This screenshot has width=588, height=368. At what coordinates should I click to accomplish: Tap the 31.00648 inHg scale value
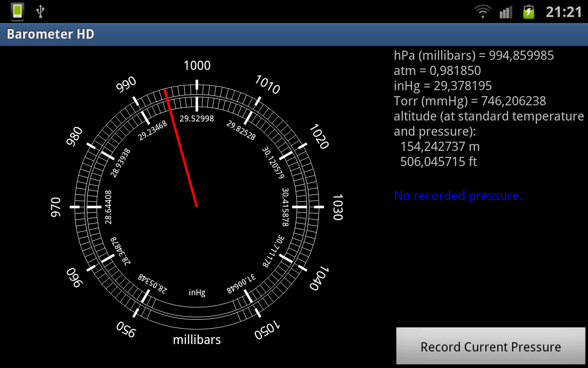coord(241,284)
